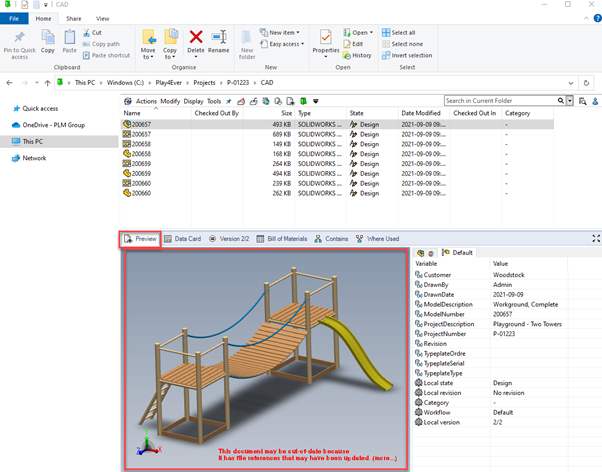
Task: Click the expand preview pane arrows icon
Action: (596, 238)
